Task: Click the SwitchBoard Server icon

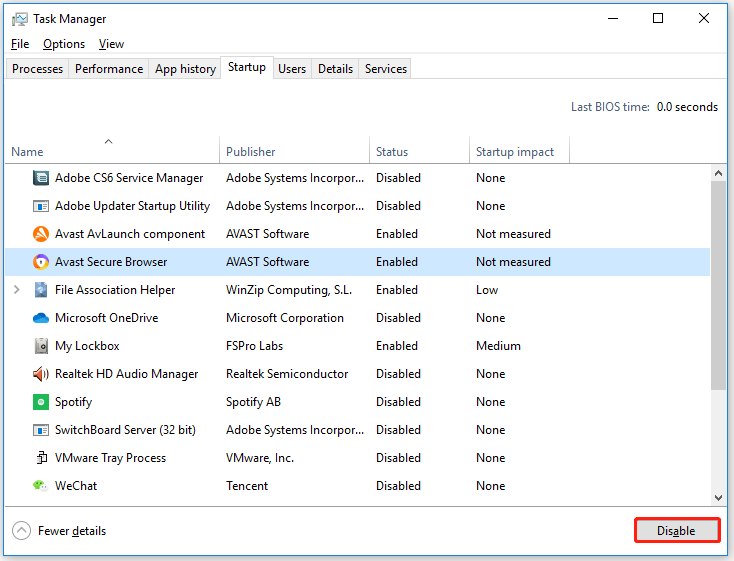Action: [x=41, y=430]
